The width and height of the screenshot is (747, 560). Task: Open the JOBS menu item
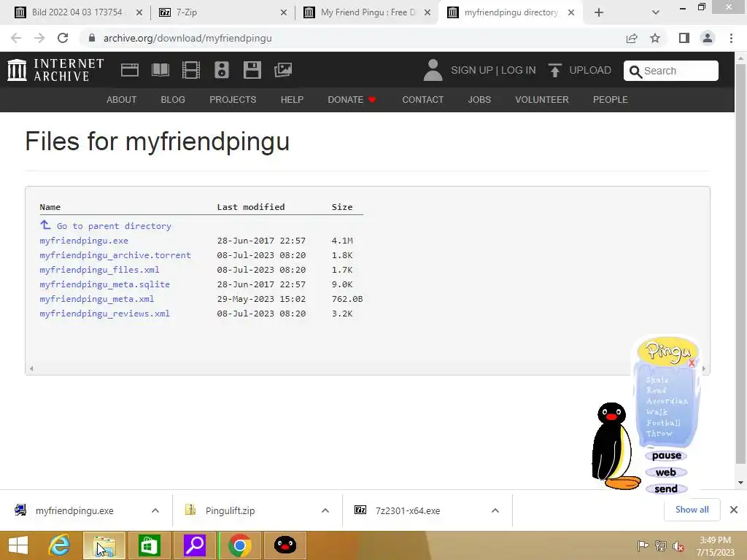click(x=479, y=99)
